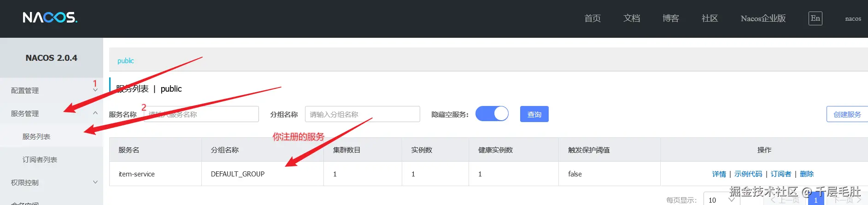
Task: Expand 配置管理 sidebar chevron
Action: 95,90
